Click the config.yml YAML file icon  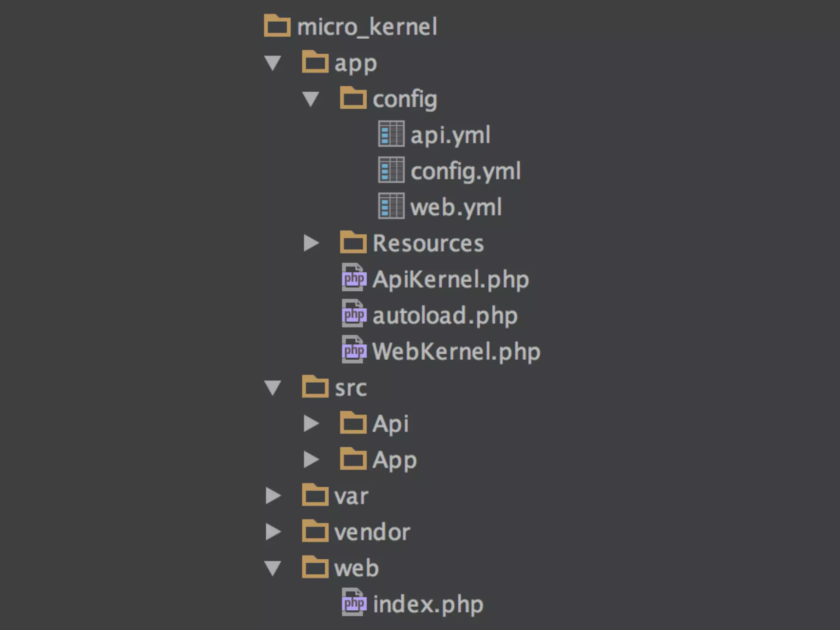click(x=391, y=170)
